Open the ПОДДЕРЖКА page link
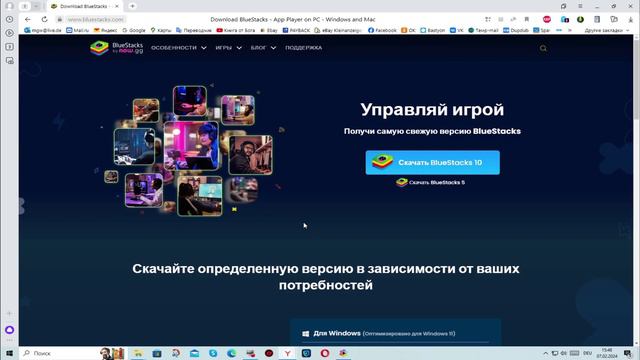Viewport: 640px width, 360px height. (x=303, y=48)
